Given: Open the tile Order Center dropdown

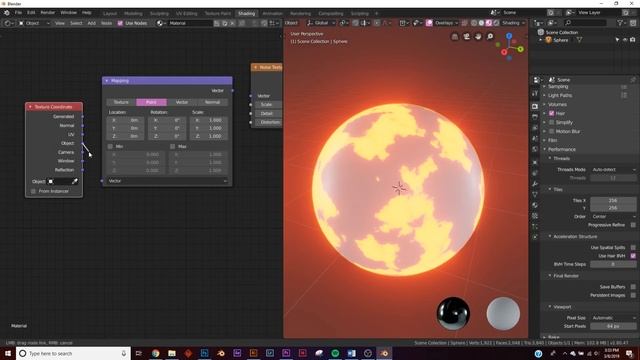Looking at the screenshot, I should click(x=613, y=216).
